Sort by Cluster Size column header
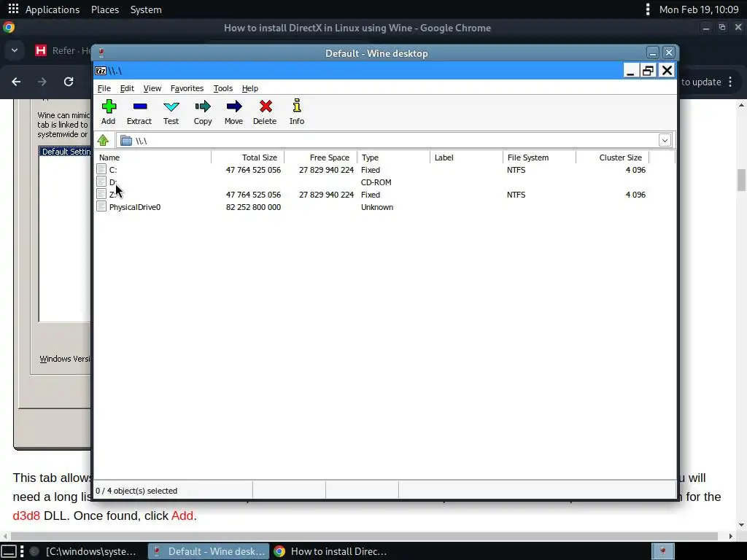 (613, 157)
